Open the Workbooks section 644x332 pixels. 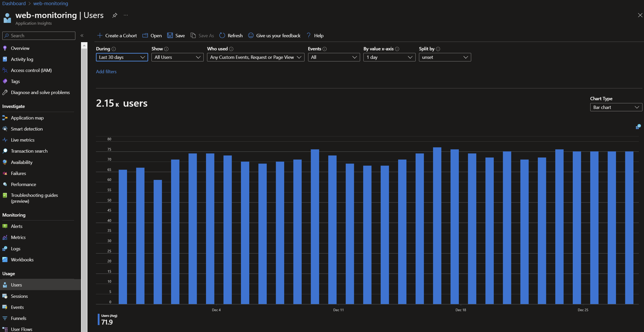click(22, 260)
